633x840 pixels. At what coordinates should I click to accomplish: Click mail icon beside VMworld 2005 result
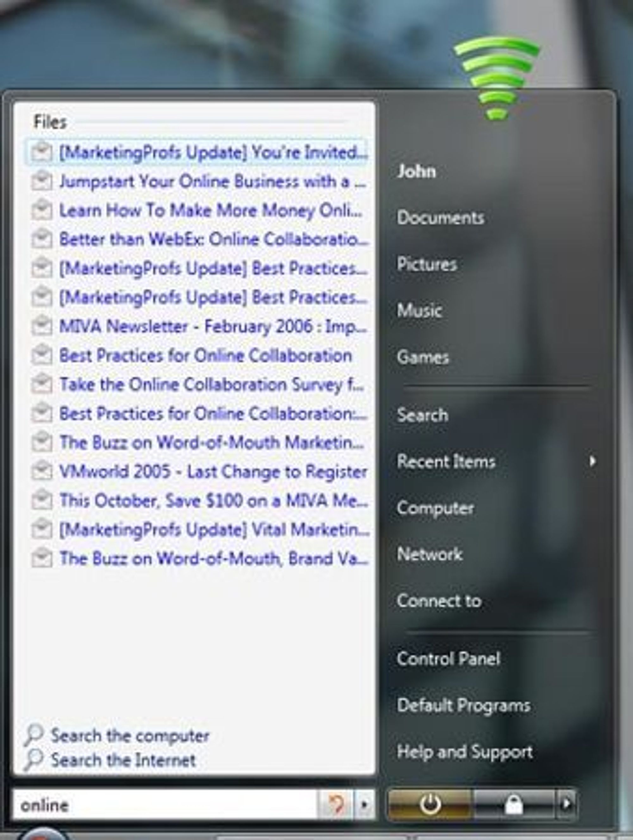pyautogui.click(x=41, y=471)
